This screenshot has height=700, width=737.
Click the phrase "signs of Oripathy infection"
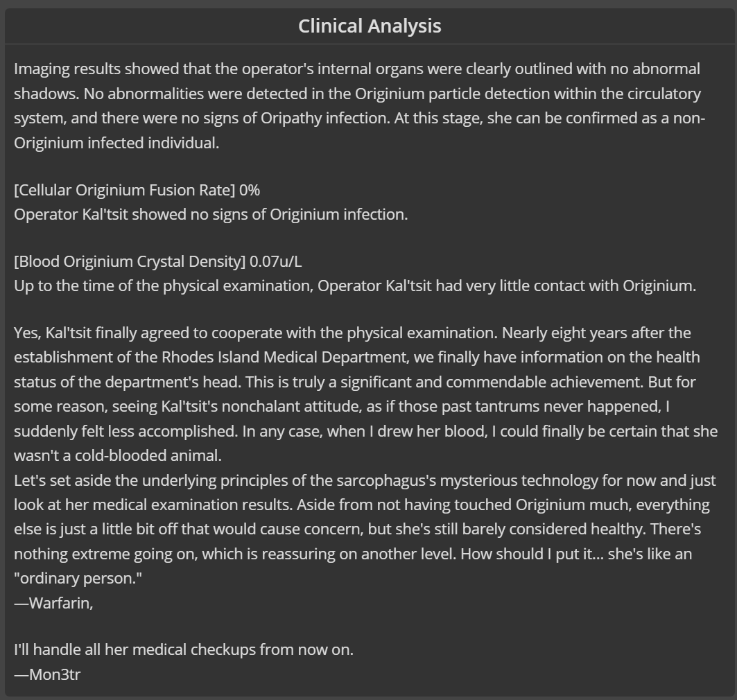[x=298, y=118]
